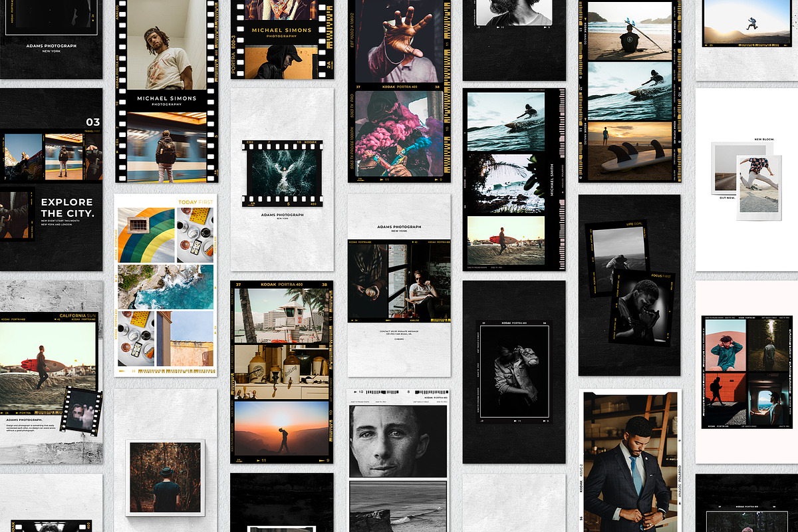Select the rainbow wall mural photo

(146, 235)
